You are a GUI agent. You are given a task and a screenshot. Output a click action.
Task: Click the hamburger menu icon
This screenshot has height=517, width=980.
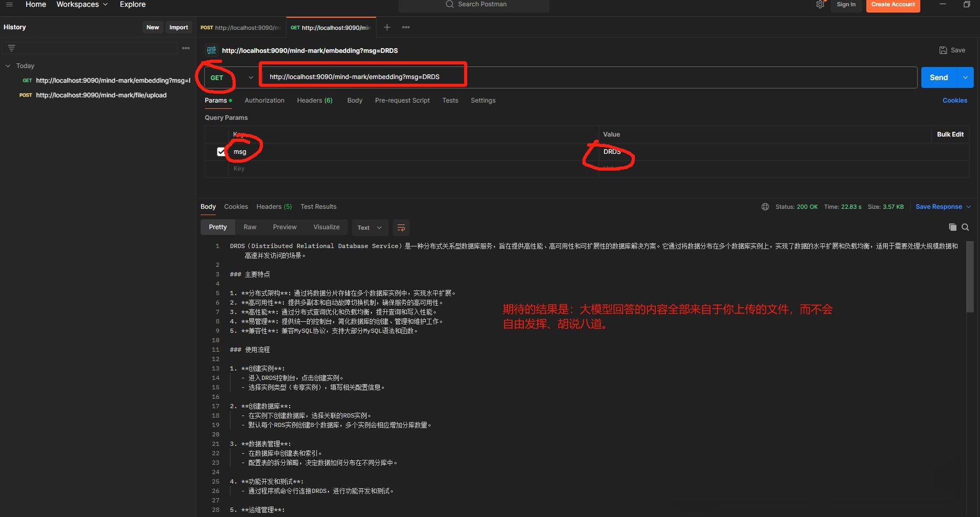[x=9, y=4]
